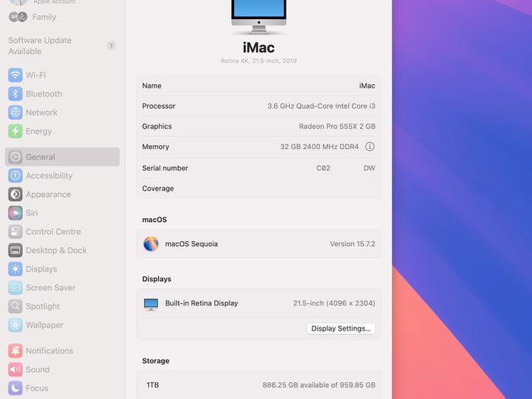Select Wi-Fi label in the sidebar

[x=36, y=75]
